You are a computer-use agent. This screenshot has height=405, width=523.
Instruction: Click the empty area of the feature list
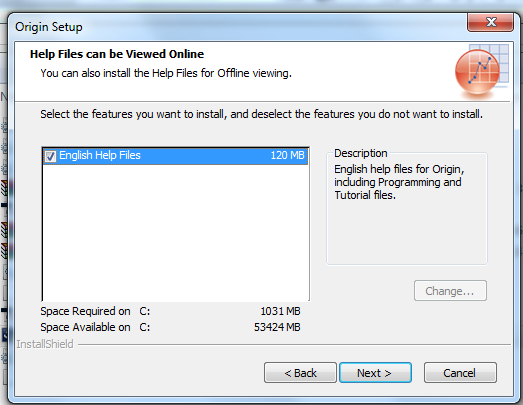click(x=175, y=232)
